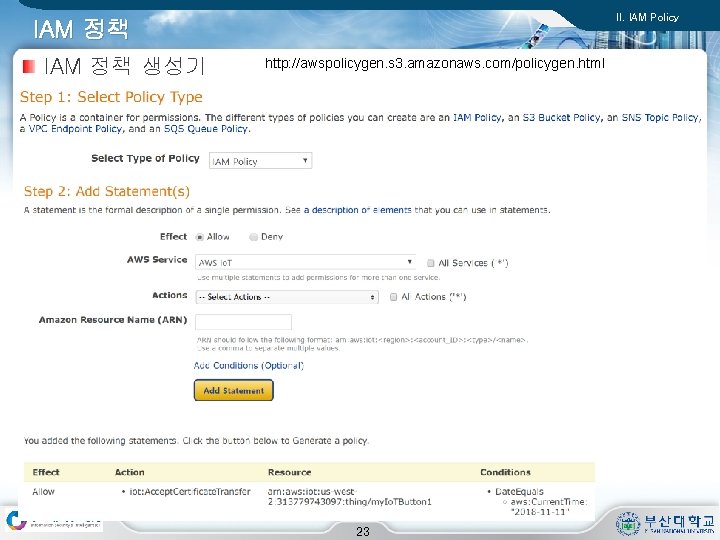Click the thing/myIoTButton1 resource ARN
Viewport: 720px width, 540px height.
coord(349,497)
